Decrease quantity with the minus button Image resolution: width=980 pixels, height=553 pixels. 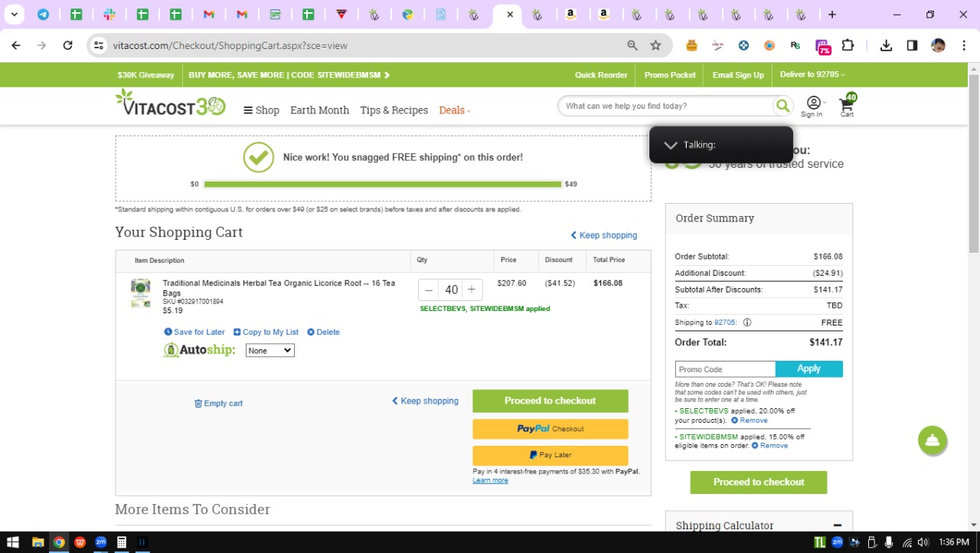(x=429, y=290)
